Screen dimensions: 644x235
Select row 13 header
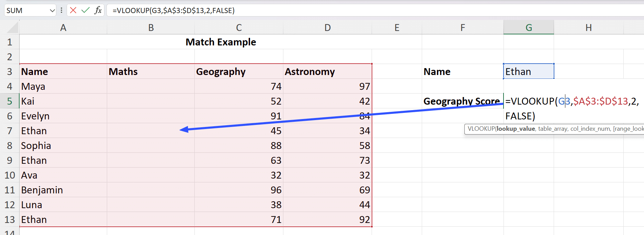pos(10,220)
